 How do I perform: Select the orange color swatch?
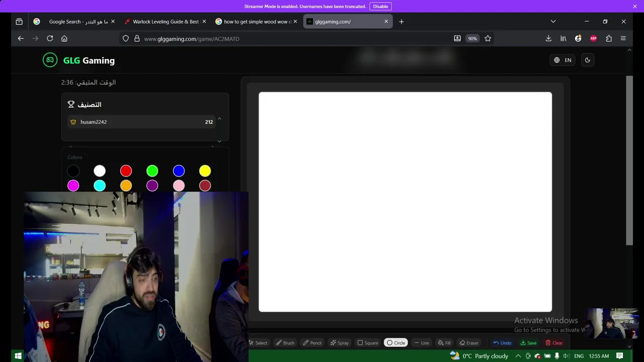coord(126,186)
